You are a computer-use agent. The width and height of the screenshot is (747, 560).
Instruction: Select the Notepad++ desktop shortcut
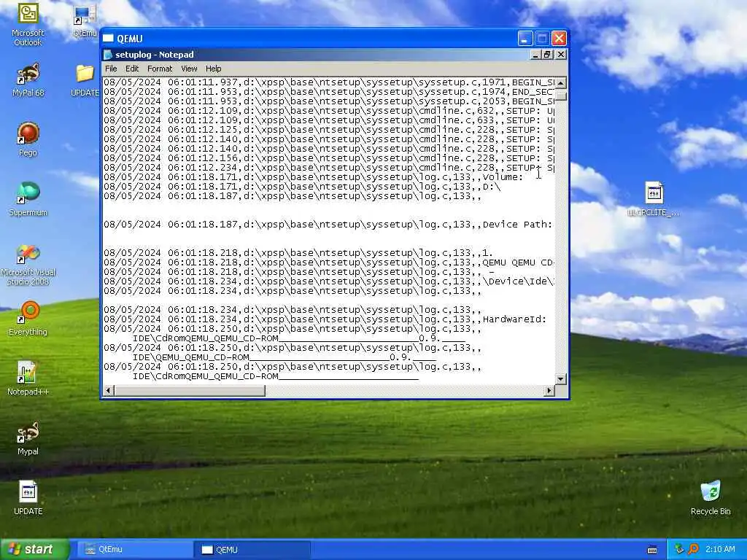pos(28,378)
